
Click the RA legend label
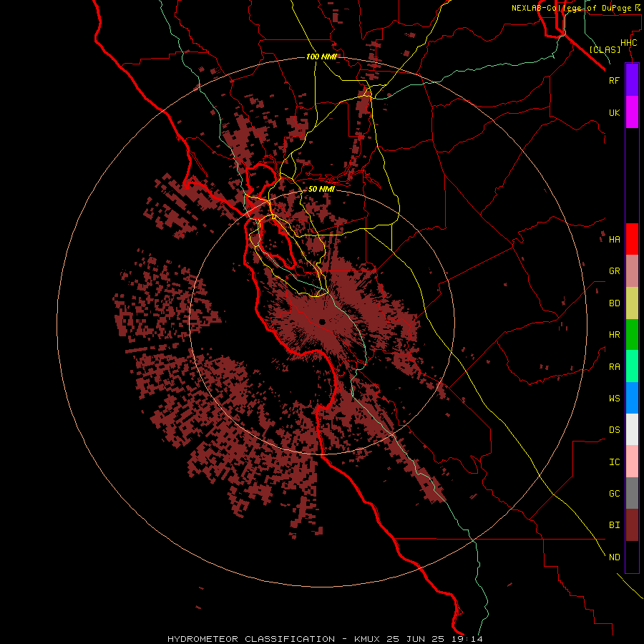(x=614, y=367)
